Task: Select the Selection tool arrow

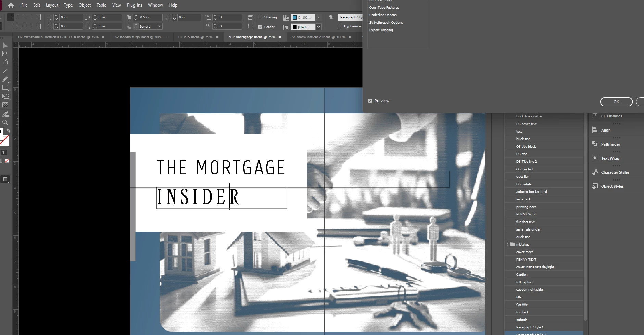Action: click(x=5, y=46)
